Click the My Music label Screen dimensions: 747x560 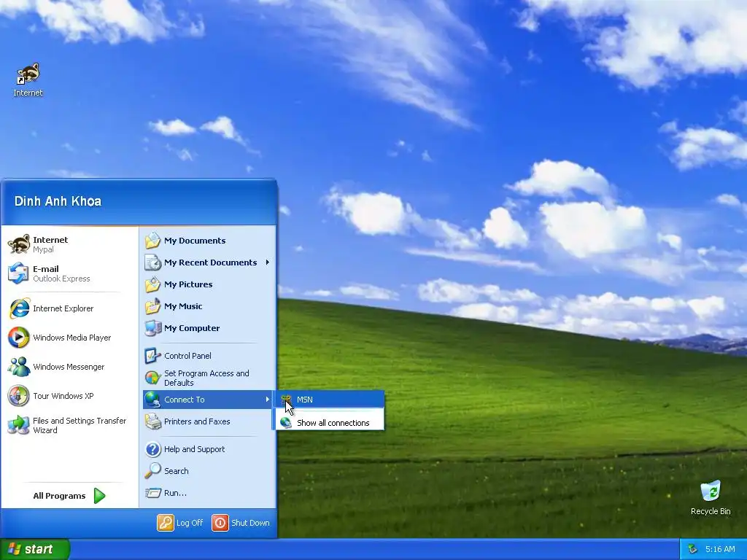click(183, 306)
